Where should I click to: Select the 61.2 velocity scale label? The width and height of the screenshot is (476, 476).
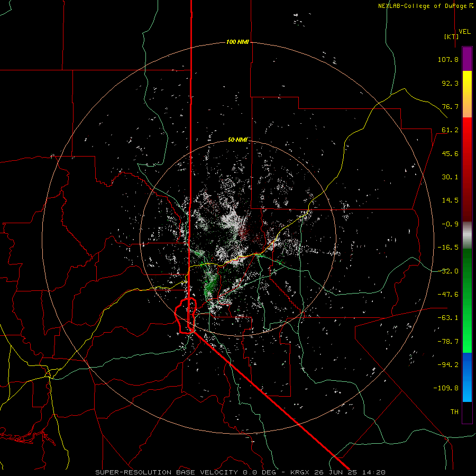coord(450,130)
